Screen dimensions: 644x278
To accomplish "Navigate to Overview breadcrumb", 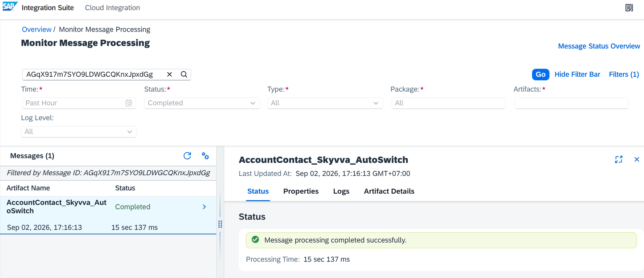I will click(37, 29).
